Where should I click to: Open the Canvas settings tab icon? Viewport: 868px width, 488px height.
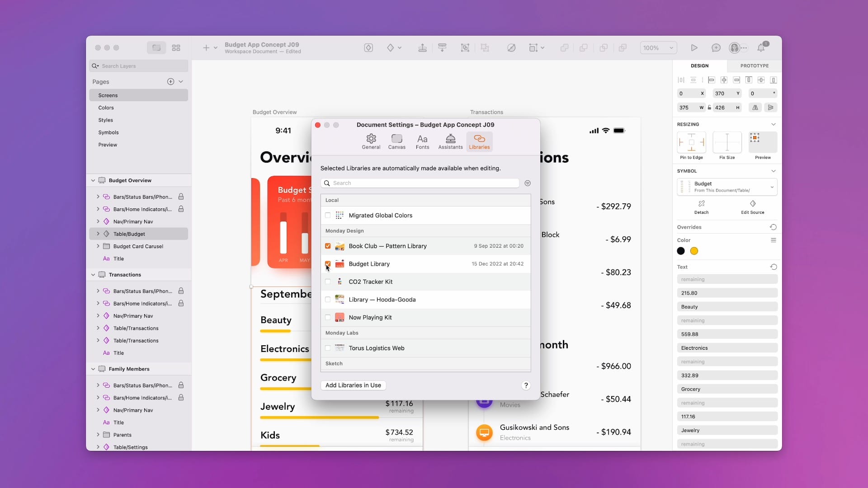(396, 139)
